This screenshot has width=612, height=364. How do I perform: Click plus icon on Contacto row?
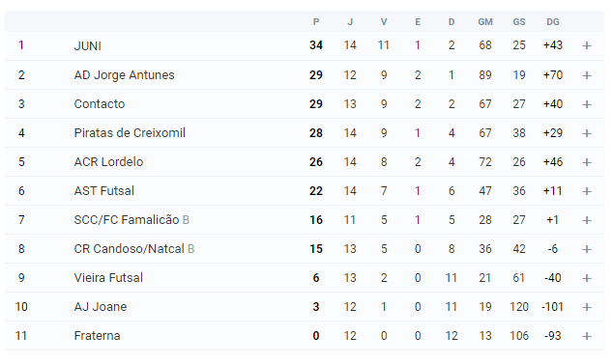[587, 104]
